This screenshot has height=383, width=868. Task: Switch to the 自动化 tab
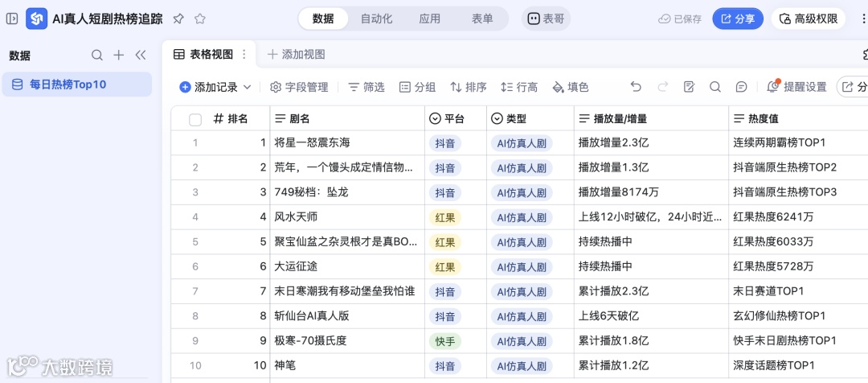tap(376, 19)
